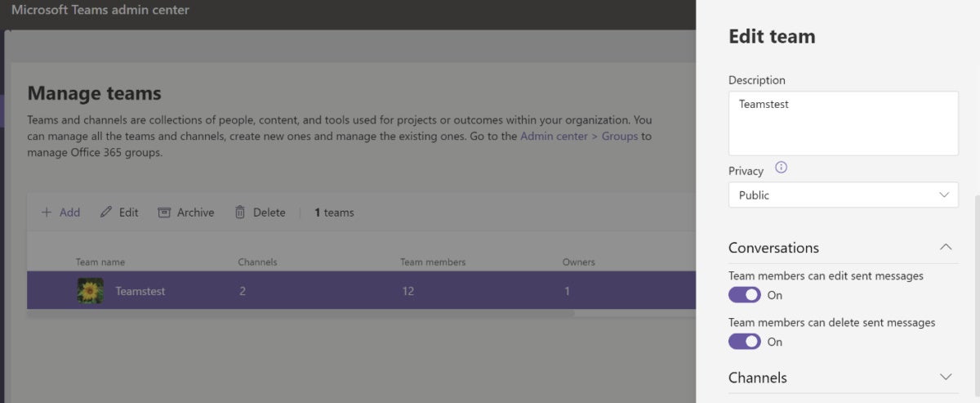The image size is (980, 403).
Task: Click the Delete trash can icon
Action: [240, 213]
